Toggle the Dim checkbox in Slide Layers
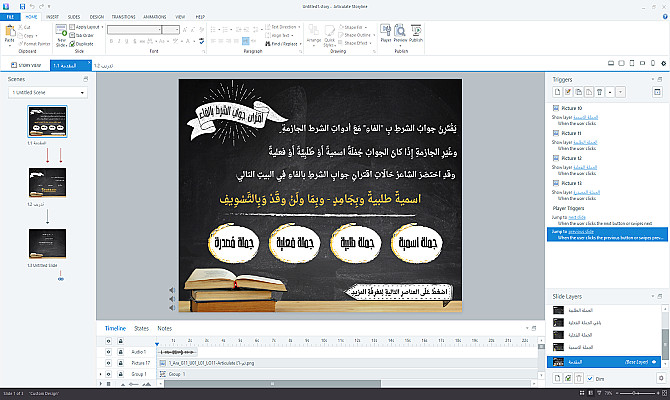Screen dimensions: 670x400 (590, 379)
